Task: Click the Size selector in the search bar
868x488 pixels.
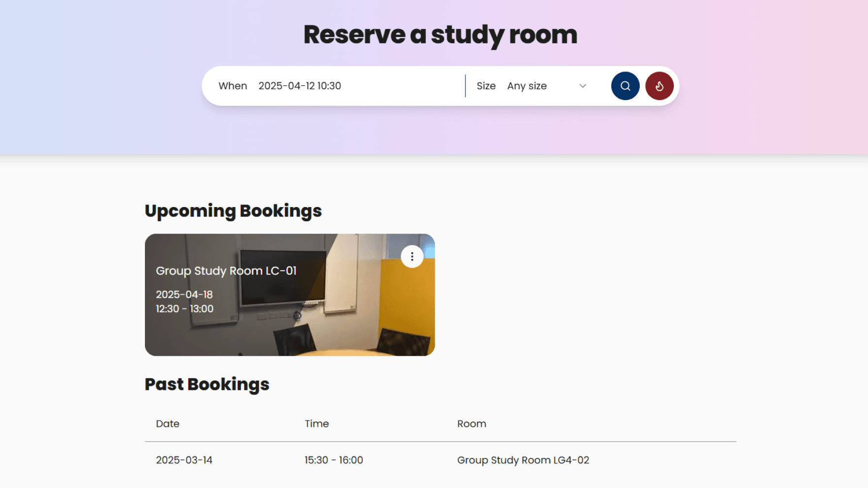Action: point(486,86)
